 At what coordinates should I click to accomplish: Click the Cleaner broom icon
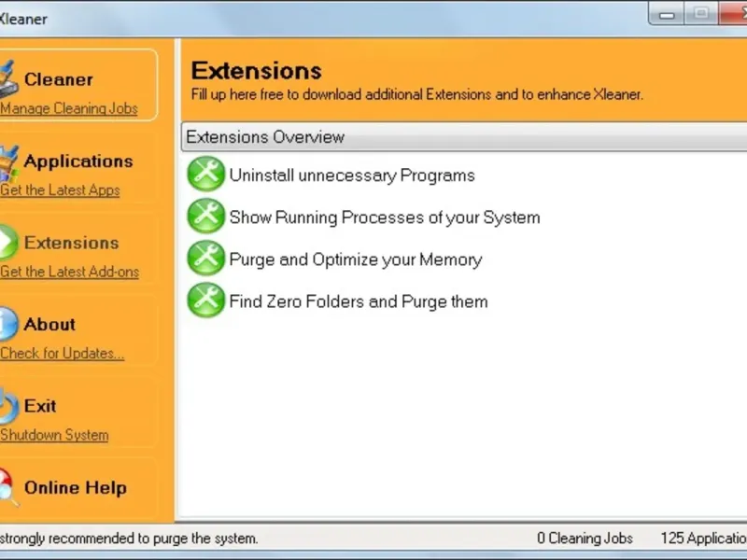(x=8, y=78)
